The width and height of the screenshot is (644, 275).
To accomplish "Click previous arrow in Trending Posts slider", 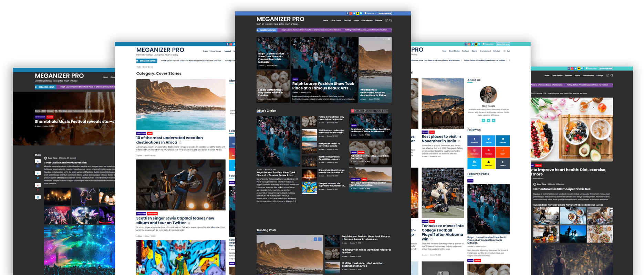I will (x=315, y=239).
